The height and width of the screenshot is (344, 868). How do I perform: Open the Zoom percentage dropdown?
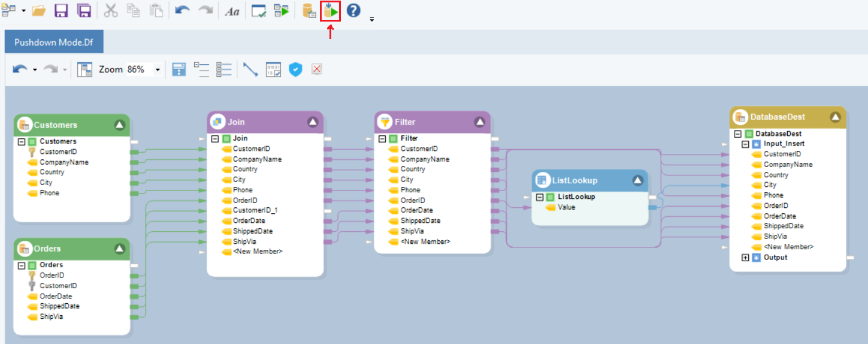[x=158, y=70]
